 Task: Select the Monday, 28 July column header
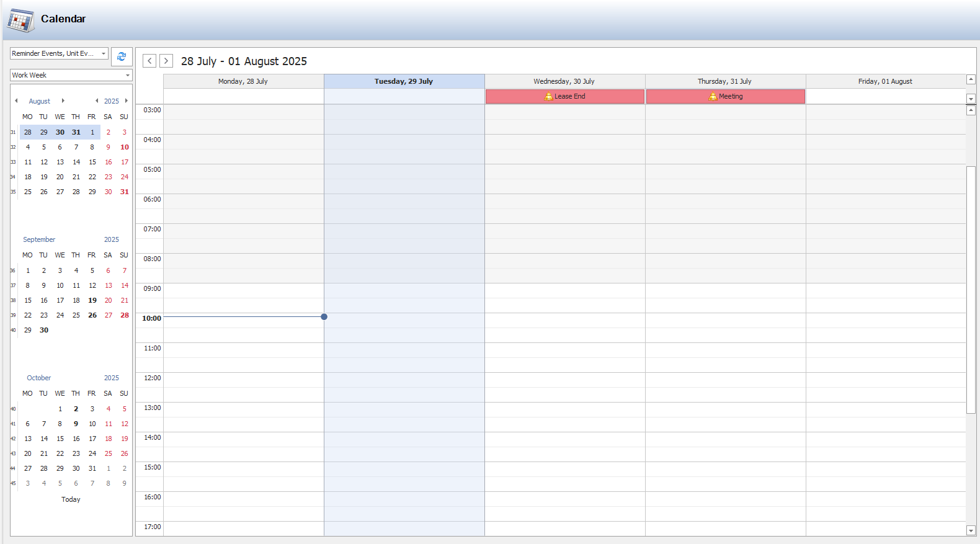[243, 81]
